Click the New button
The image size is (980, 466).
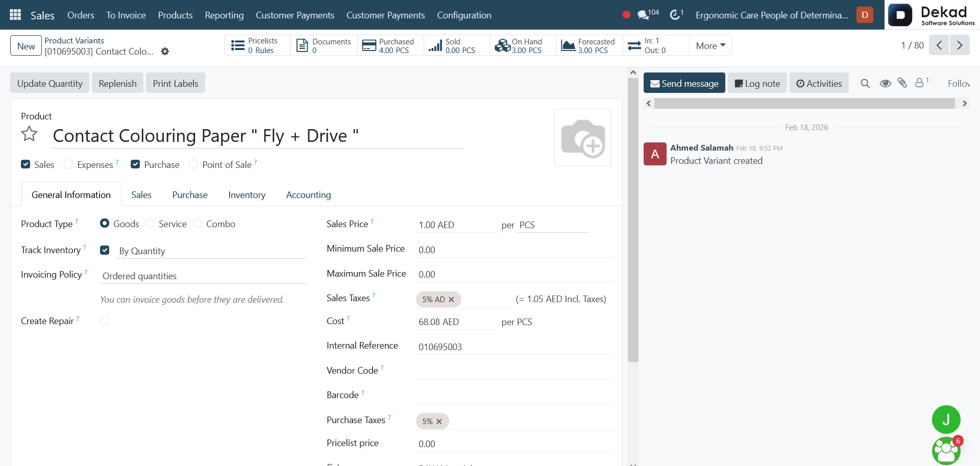click(26, 46)
